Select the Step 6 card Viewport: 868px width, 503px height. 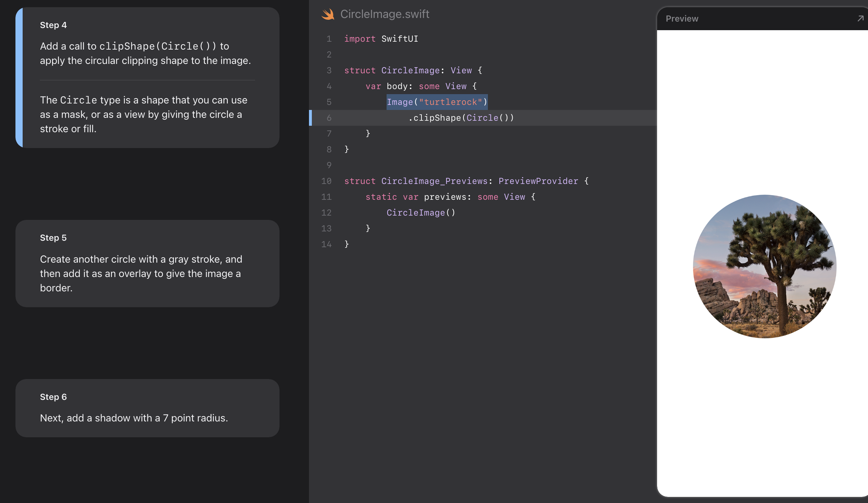point(147,408)
